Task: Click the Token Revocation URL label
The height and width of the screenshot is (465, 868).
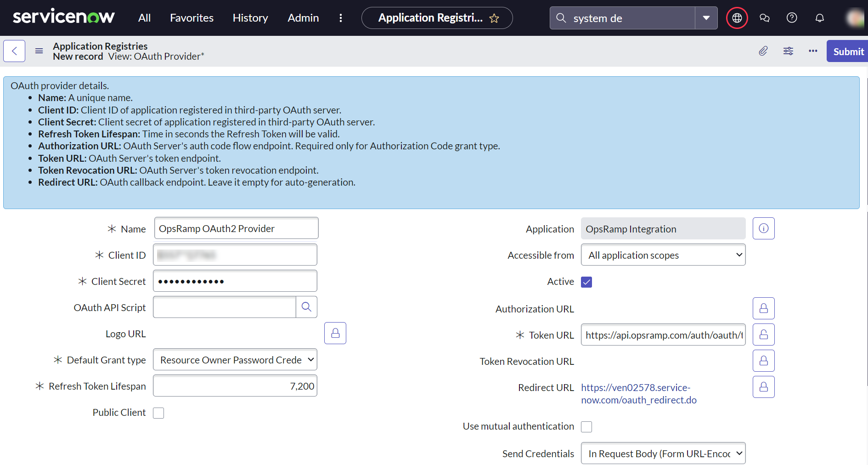Action: [527, 361]
